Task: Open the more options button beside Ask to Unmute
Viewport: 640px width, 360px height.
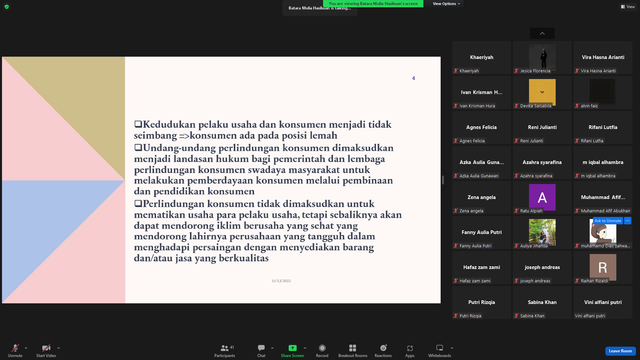Action: (x=628, y=221)
